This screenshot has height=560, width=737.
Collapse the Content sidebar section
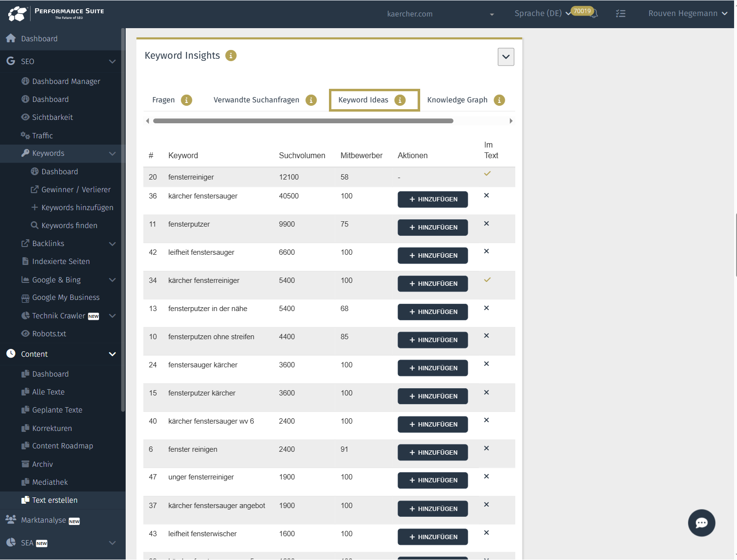(112, 354)
